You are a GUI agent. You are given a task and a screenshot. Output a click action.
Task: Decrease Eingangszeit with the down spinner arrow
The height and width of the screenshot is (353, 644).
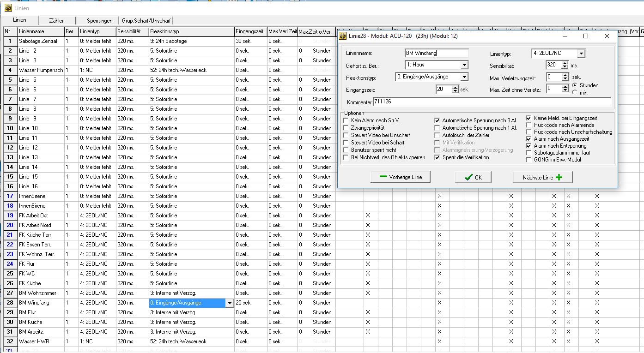coord(455,92)
